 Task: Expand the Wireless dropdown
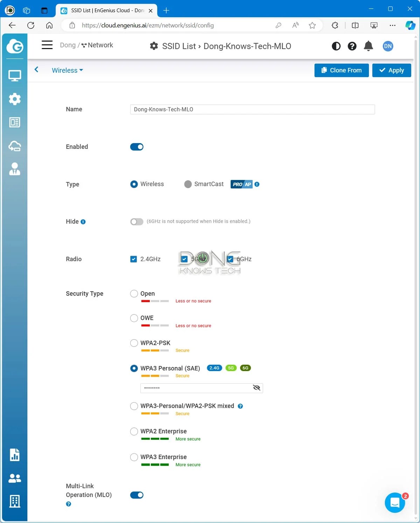[68, 70]
